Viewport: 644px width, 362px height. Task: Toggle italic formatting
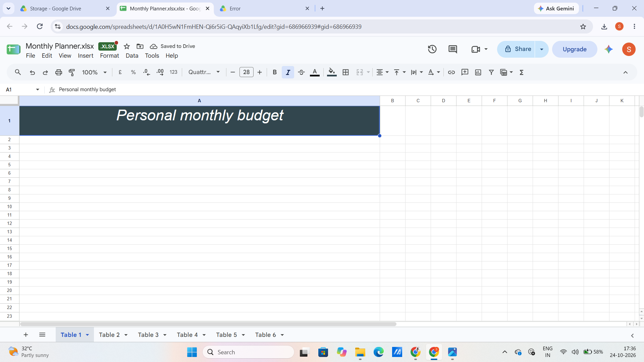288,72
